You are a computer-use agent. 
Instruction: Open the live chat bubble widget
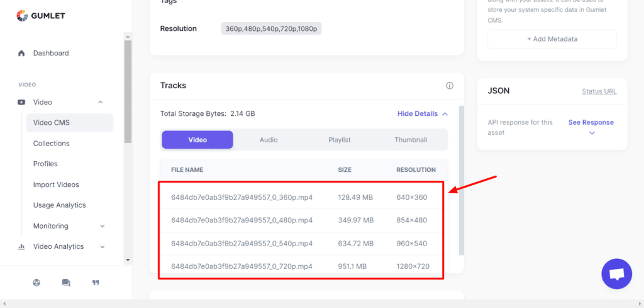coord(616,274)
